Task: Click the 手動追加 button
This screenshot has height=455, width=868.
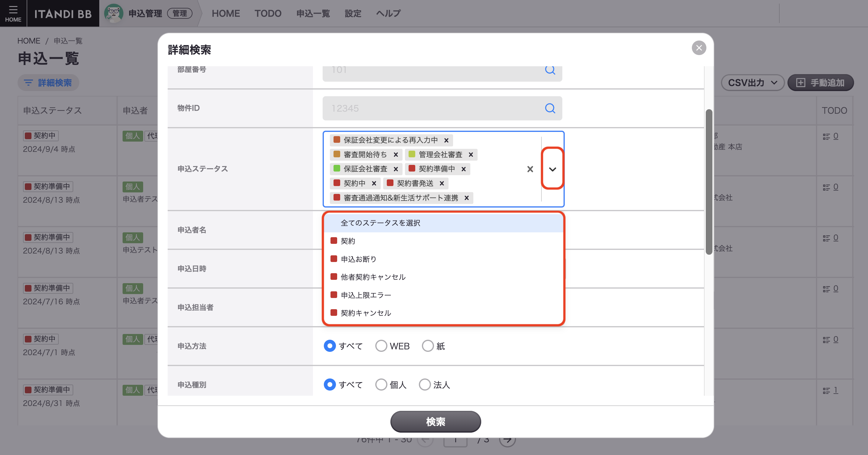Action: point(820,83)
